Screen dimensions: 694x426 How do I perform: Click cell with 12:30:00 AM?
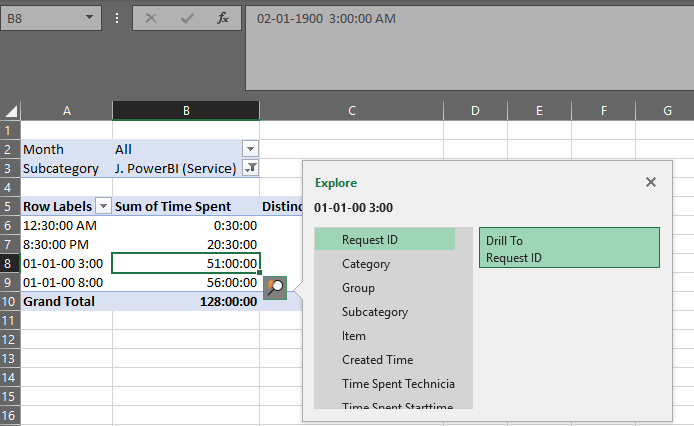click(x=66, y=225)
